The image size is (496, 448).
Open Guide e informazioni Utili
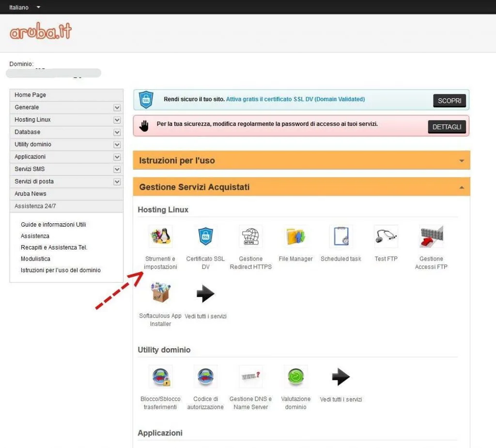click(54, 224)
